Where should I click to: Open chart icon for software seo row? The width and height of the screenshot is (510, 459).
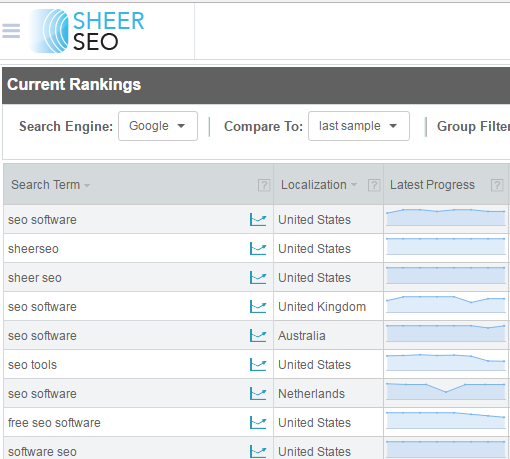258,452
